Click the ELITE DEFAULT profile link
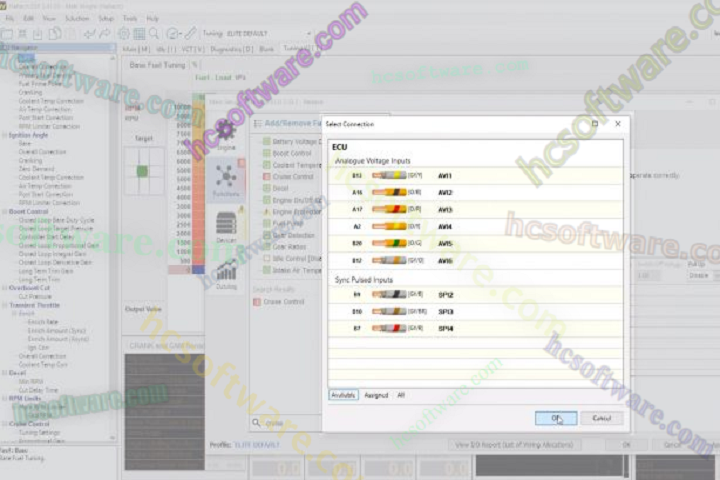Viewport: 720px width, 480px height. click(x=257, y=445)
